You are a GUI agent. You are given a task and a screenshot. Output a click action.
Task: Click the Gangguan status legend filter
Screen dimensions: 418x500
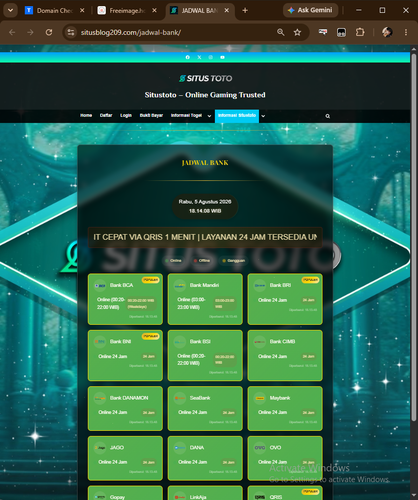tap(234, 261)
